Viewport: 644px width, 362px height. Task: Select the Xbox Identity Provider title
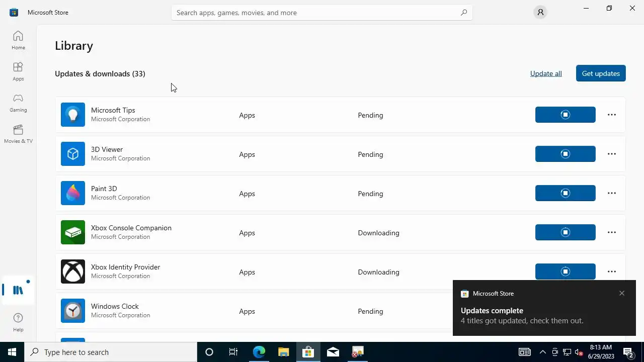pyautogui.click(x=126, y=267)
